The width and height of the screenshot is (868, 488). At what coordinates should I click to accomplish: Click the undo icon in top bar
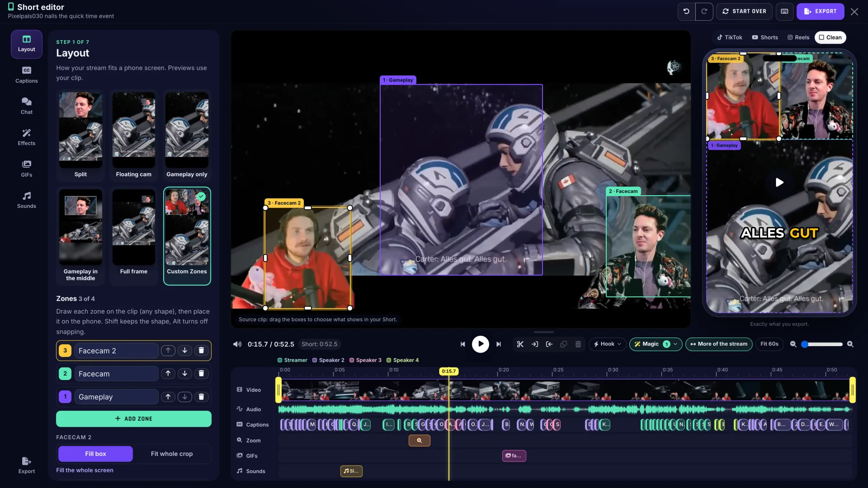click(x=686, y=12)
